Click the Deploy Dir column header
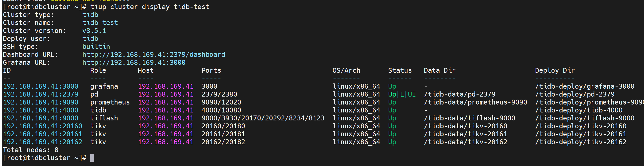Screen dimensions: 644x166 click(555, 71)
